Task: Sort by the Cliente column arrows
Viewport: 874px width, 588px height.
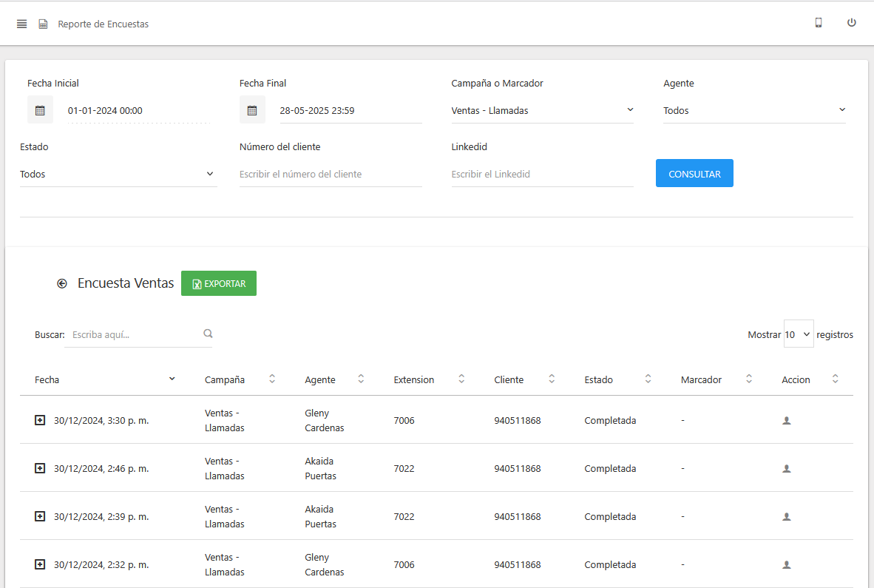Action: coord(552,379)
